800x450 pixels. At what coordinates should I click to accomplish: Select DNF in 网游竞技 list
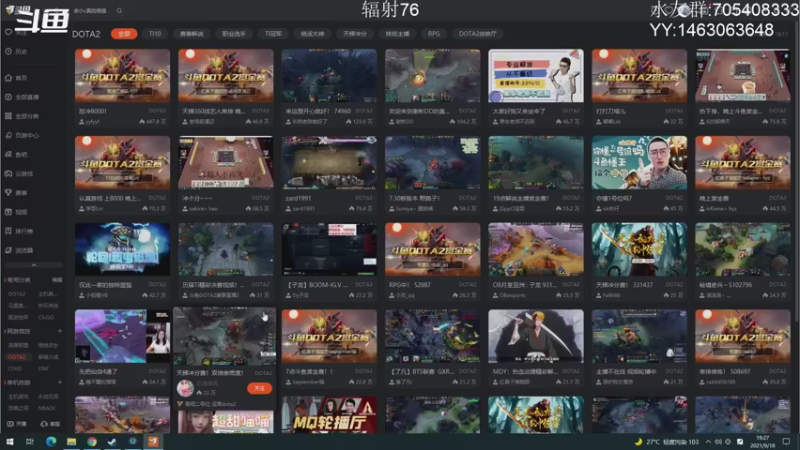43,368
